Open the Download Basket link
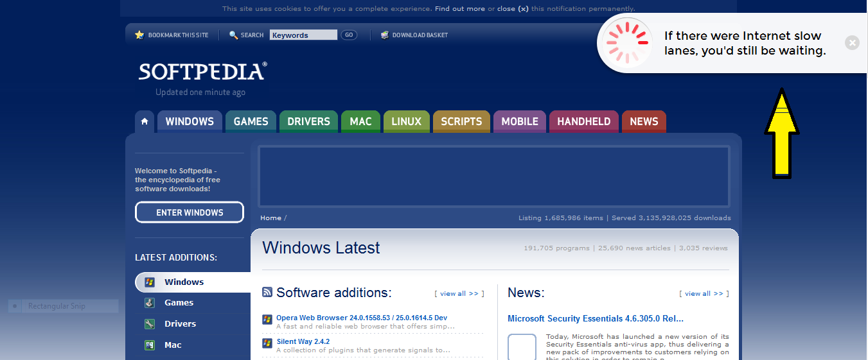This screenshot has width=868, height=360. point(420,35)
